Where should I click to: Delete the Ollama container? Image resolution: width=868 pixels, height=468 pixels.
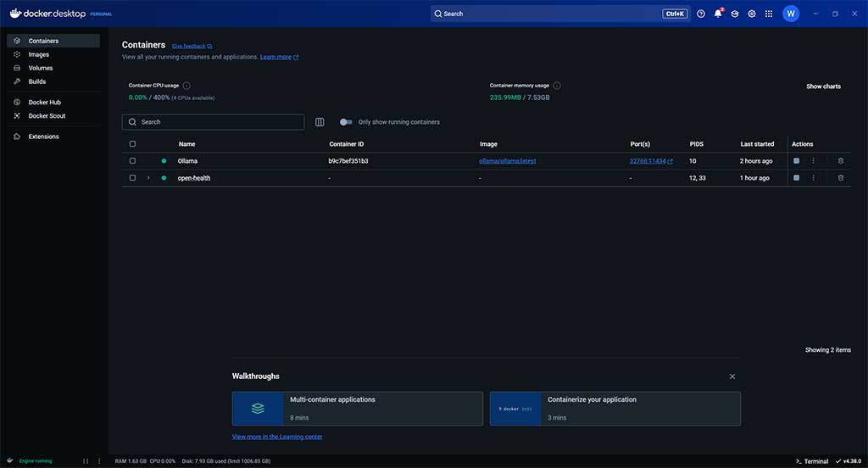[x=840, y=160]
